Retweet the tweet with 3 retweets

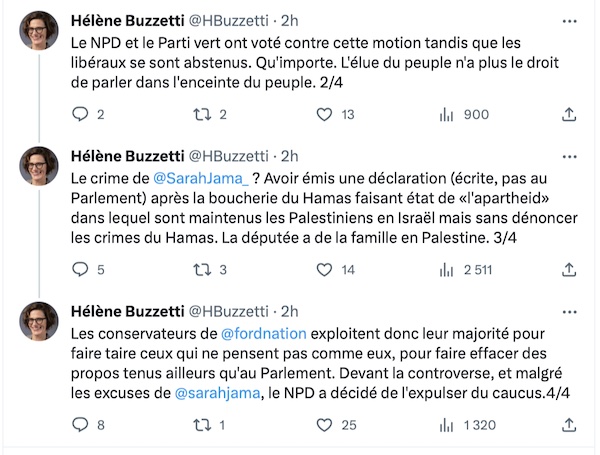pos(202,269)
